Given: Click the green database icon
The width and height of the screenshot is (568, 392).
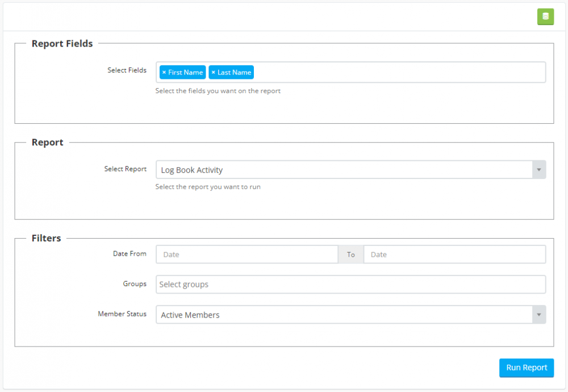Looking at the screenshot, I should point(545,16).
